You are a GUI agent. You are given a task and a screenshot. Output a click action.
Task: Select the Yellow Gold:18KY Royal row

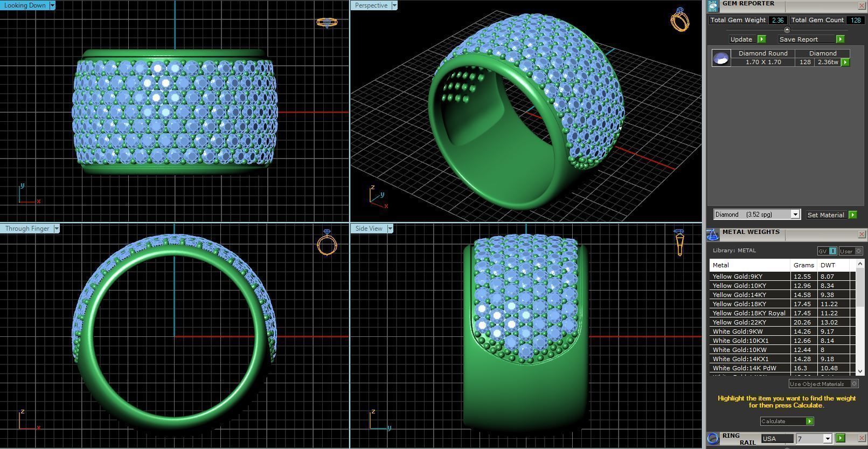(782, 313)
